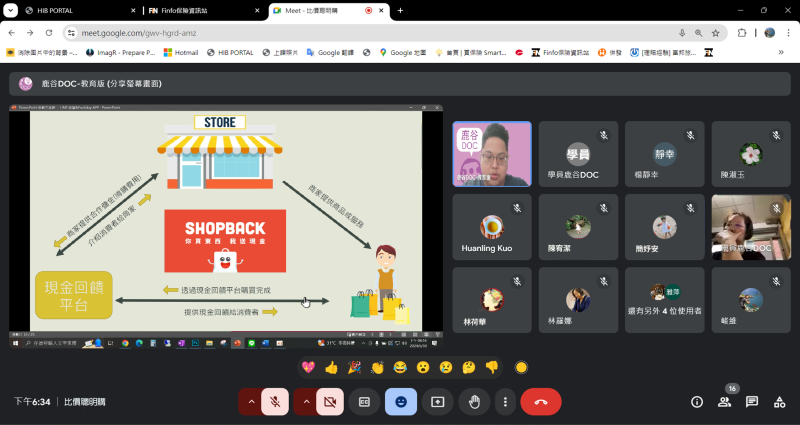Open a new browser tab
This screenshot has width=800, height=425.
pyautogui.click(x=401, y=10)
